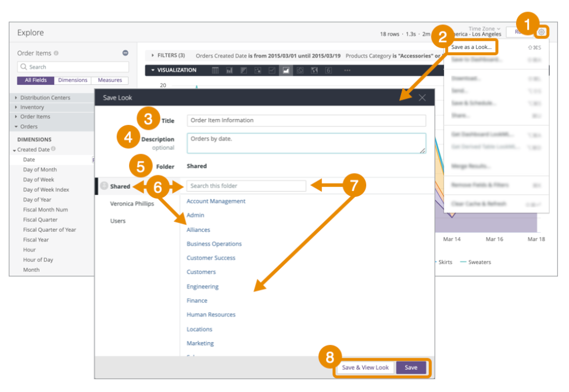Click the Title input field

[306, 120]
